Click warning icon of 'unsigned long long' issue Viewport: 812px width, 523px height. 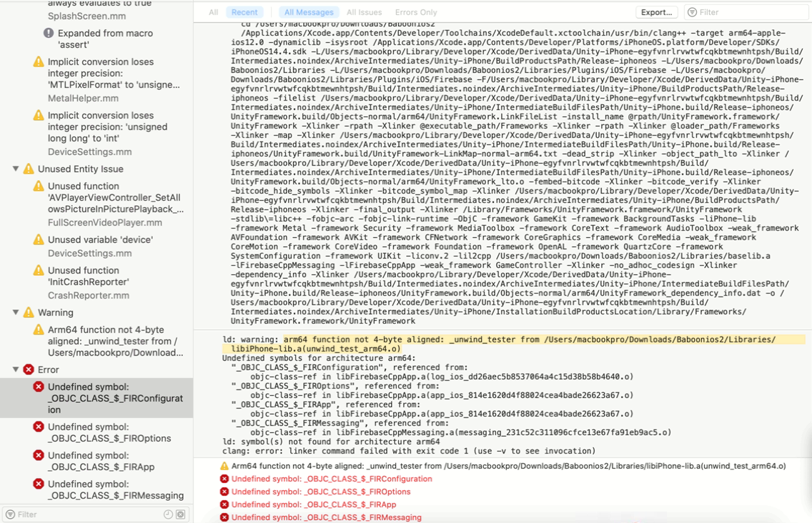[39, 115]
